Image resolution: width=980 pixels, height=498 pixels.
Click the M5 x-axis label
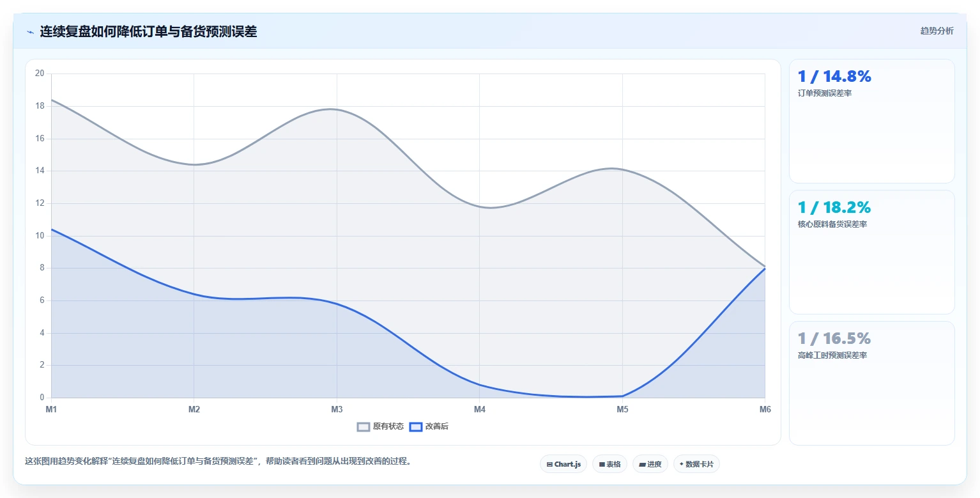[622, 410]
